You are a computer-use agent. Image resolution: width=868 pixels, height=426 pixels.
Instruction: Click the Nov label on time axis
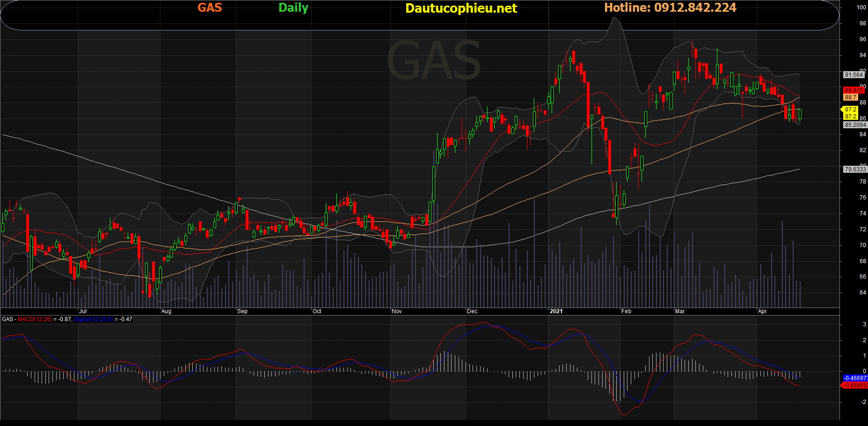coord(396,311)
